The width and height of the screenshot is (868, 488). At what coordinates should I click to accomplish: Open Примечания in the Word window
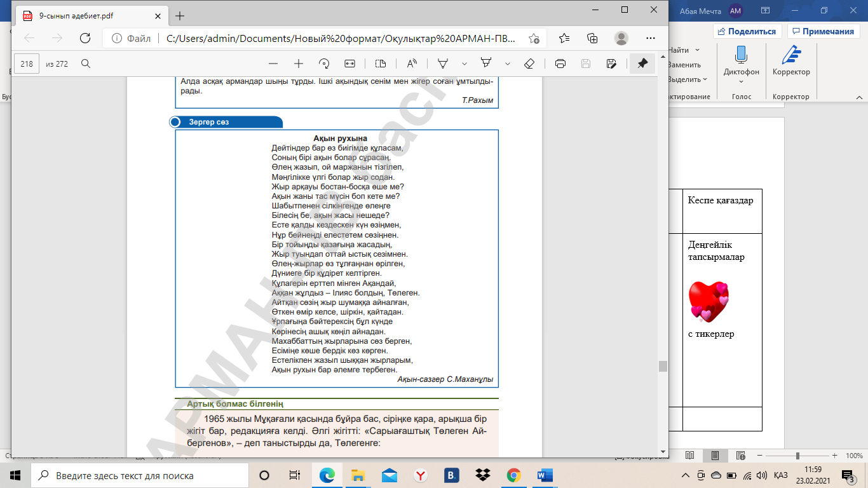click(823, 31)
